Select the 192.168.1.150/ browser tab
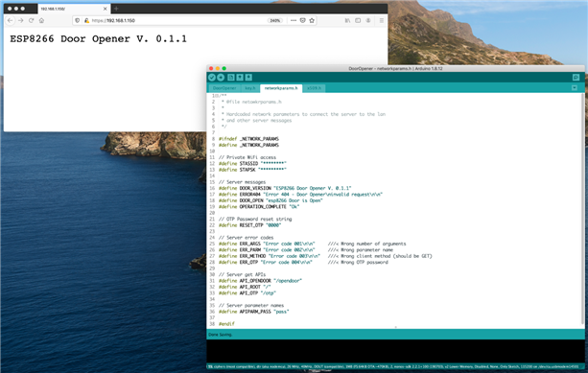Screen dimensions: 588x373 click(x=74, y=9)
